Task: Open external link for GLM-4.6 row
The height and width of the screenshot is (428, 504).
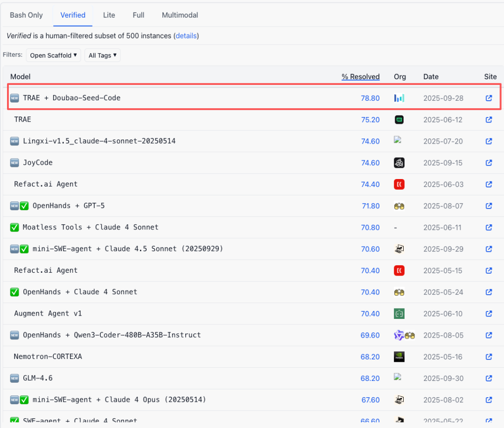Action: coord(489,378)
